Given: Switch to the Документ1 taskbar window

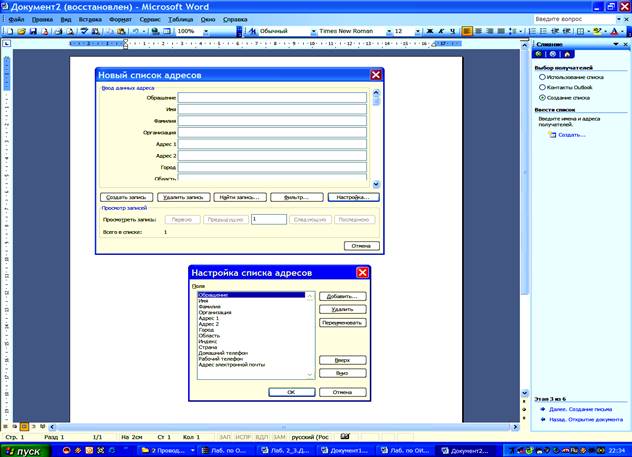Looking at the screenshot, I should [345, 451].
